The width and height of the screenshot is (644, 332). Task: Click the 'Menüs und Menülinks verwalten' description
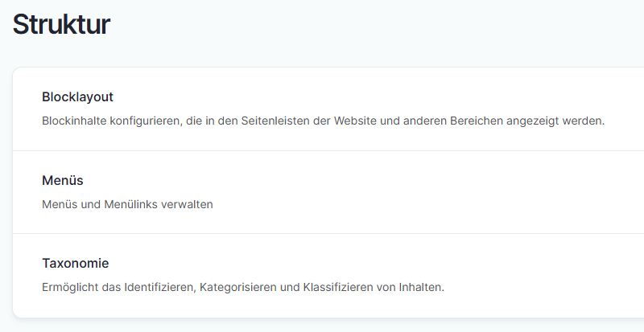[127, 204]
